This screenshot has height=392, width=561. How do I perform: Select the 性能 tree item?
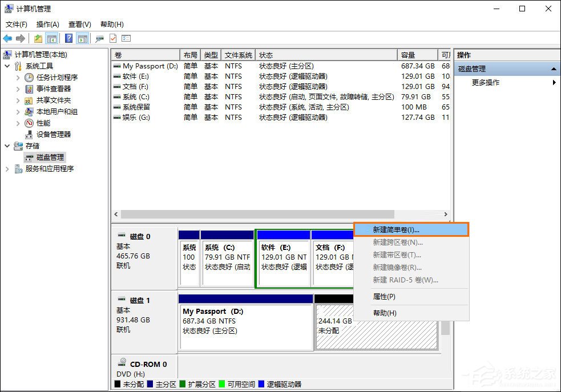[x=42, y=123]
